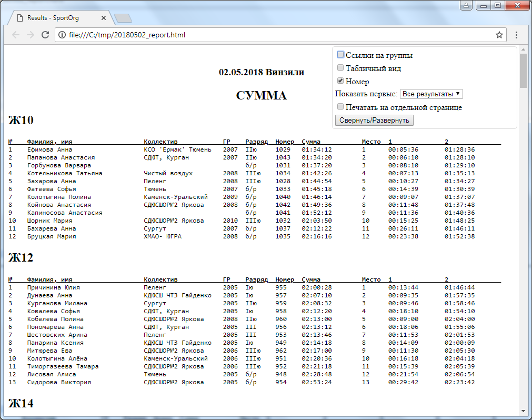Click Фамилия, имя header in Ж10 table
532x420 pixels.
tap(49, 142)
